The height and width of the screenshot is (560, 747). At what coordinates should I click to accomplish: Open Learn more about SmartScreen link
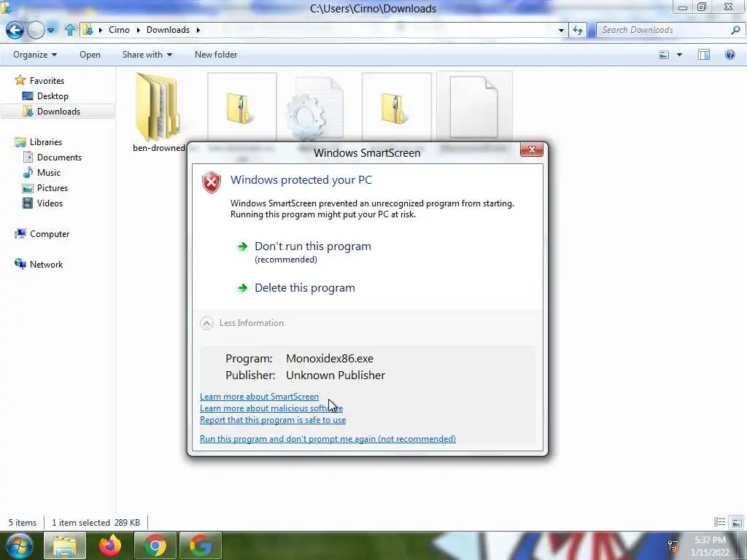(259, 396)
